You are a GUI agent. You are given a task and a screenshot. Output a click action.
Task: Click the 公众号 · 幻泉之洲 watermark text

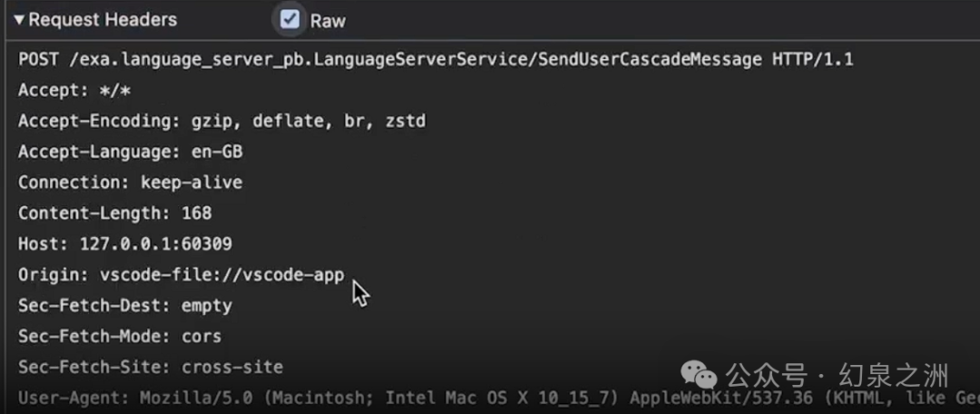pyautogui.click(x=838, y=376)
